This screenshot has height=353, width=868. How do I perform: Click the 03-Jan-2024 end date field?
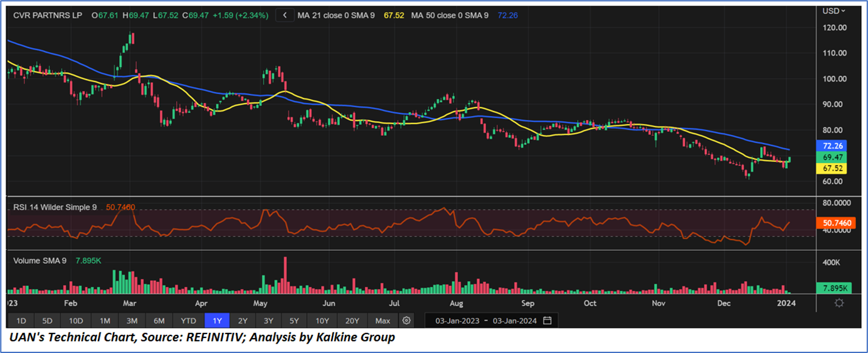pyautogui.click(x=515, y=320)
